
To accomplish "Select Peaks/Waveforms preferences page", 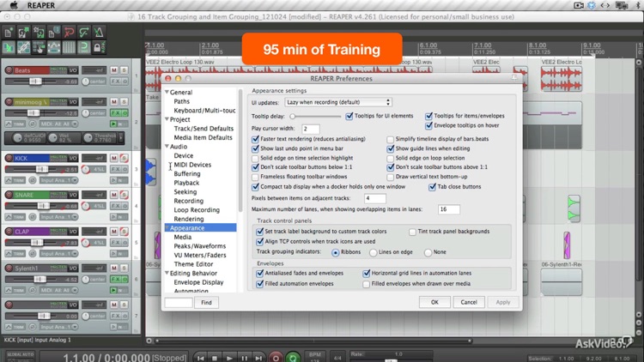I will tap(199, 246).
